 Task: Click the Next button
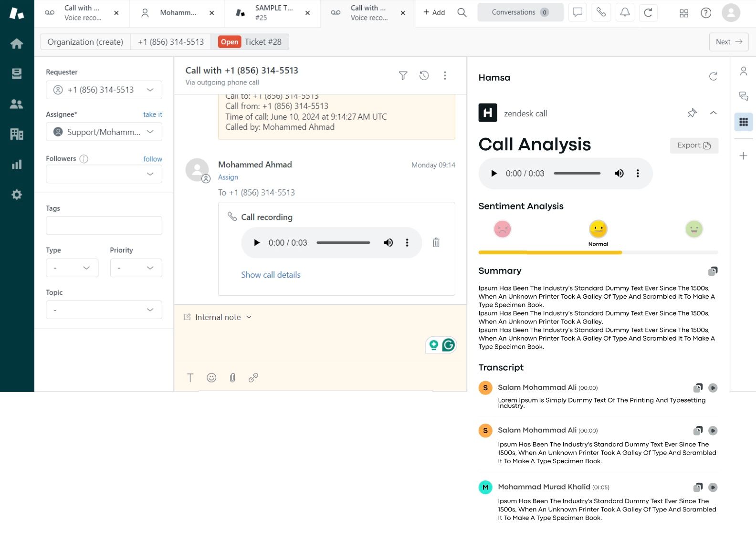pyautogui.click(x=729, y=42)
